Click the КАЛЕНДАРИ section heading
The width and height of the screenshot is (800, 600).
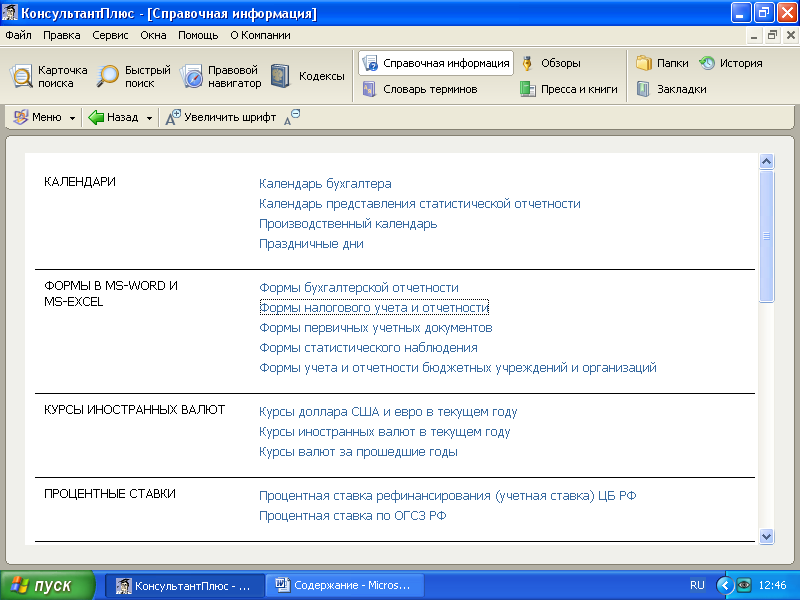click(80, 182)
